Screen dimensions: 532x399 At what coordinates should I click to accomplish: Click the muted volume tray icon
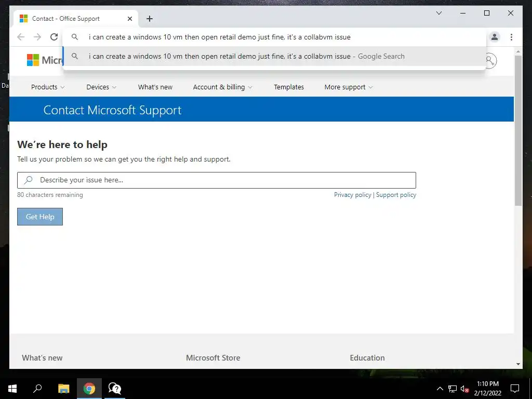click(464, 389)
